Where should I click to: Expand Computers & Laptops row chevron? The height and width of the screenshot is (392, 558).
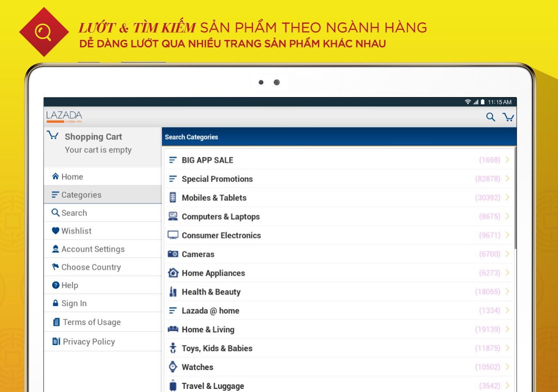tap(507, 216)
